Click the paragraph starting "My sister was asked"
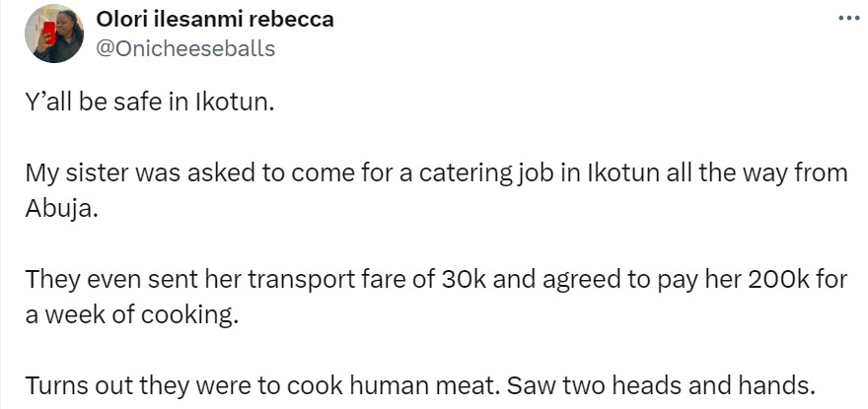 click(436, 172)
